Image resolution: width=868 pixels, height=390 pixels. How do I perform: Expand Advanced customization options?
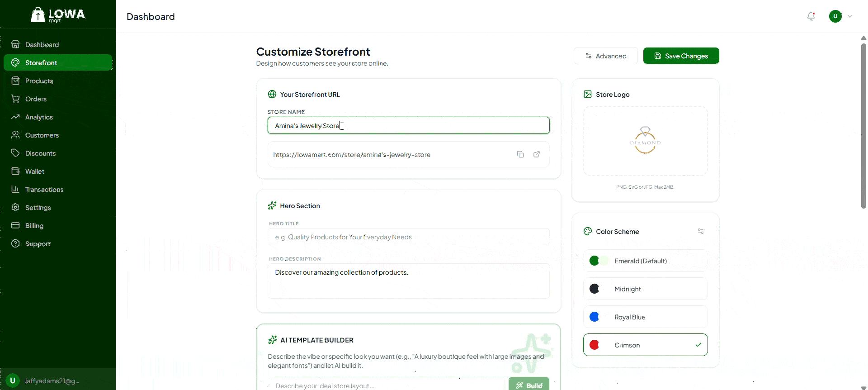[x=605, y=56]
